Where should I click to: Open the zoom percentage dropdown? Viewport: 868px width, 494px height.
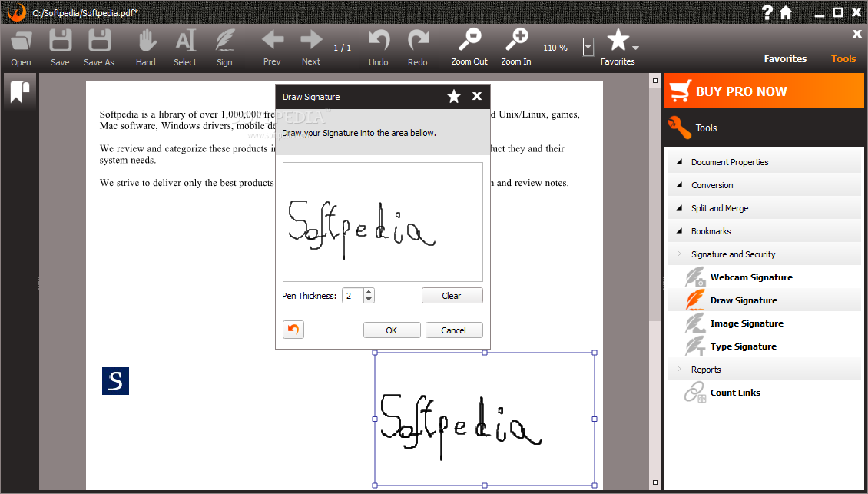[588, 47]
